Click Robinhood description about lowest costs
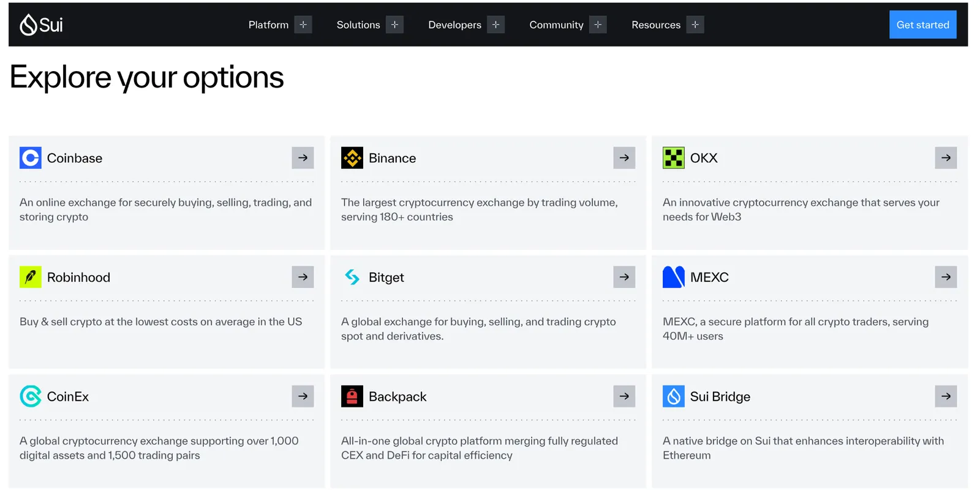The width and height of the screenshot is (980, 493). [x=160, y=322]
